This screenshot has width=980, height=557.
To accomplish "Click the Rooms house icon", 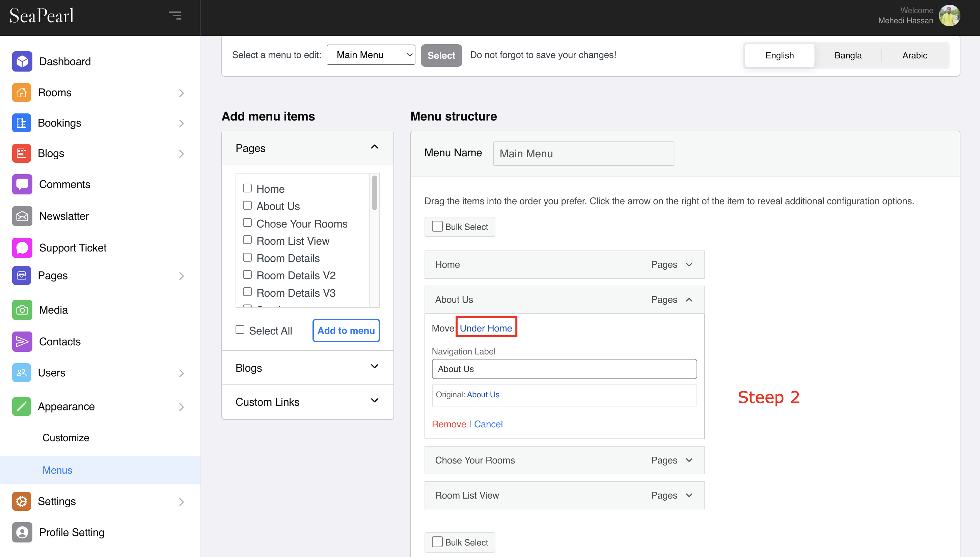I will (21, 92).
